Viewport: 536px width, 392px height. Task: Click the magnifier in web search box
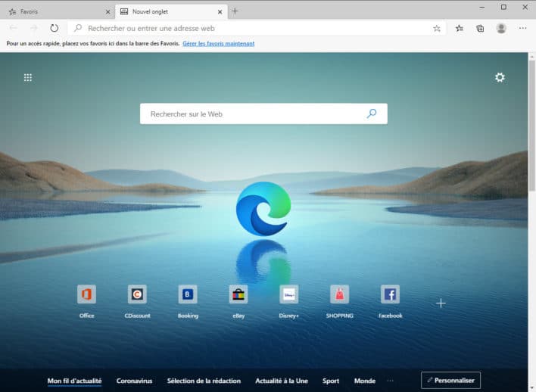click(372, 114)
